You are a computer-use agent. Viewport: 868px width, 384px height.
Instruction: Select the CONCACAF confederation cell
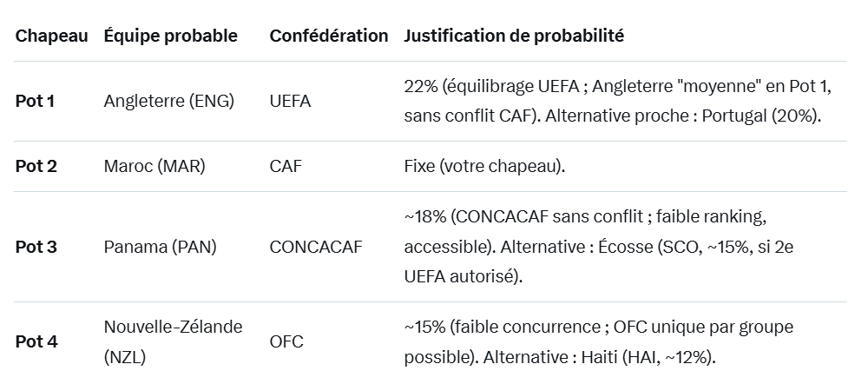(x=316, y=247)
